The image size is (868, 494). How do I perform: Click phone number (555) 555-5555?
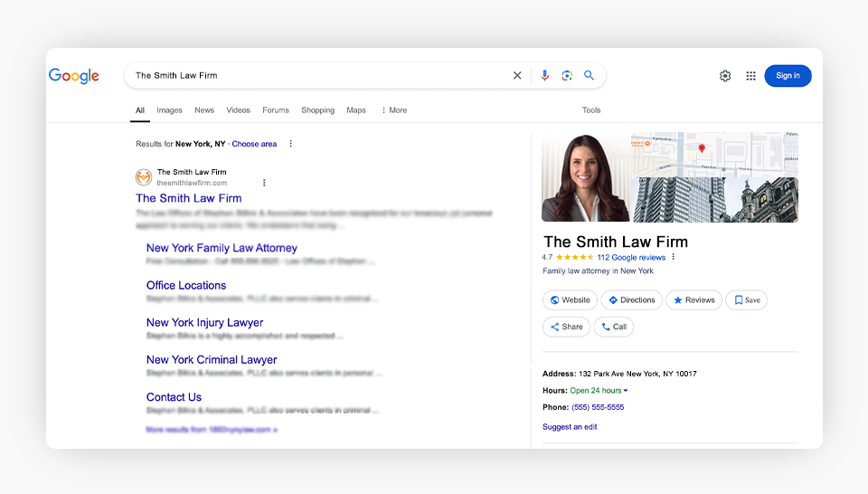[x=598, y=407]
